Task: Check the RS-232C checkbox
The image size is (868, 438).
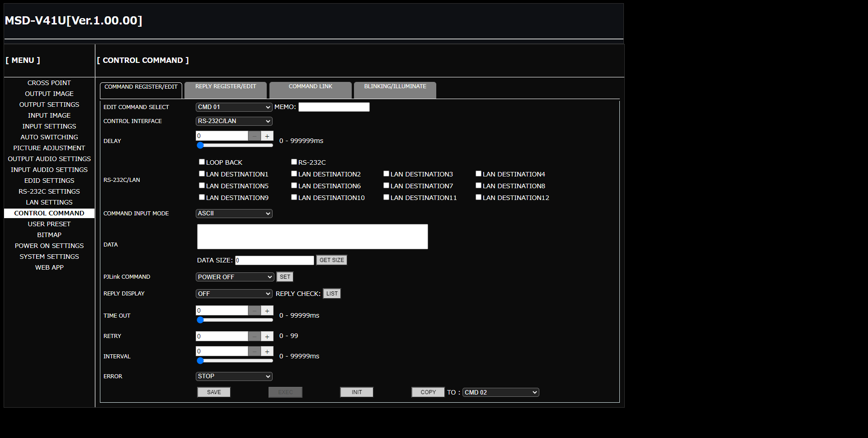Action: pyautogui.click(x=294, y=162)
